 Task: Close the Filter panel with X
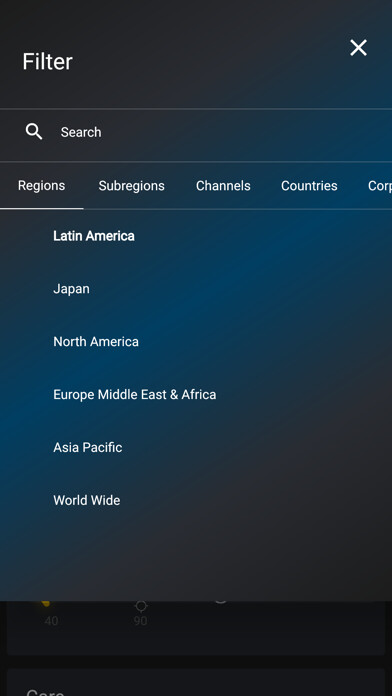[x=358, y=47]
